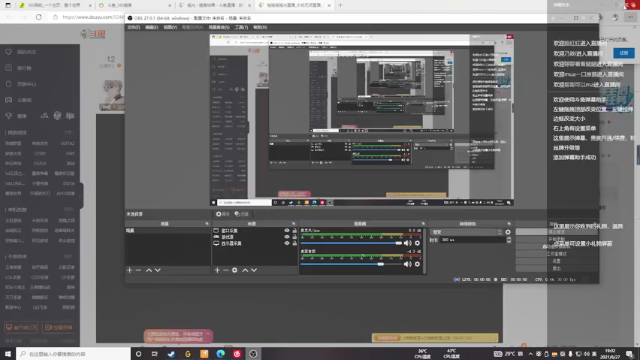Open source properties gear in the Sources panel
Image resolution: width=640 pixels, height=360 pixels.
(235, 270)
